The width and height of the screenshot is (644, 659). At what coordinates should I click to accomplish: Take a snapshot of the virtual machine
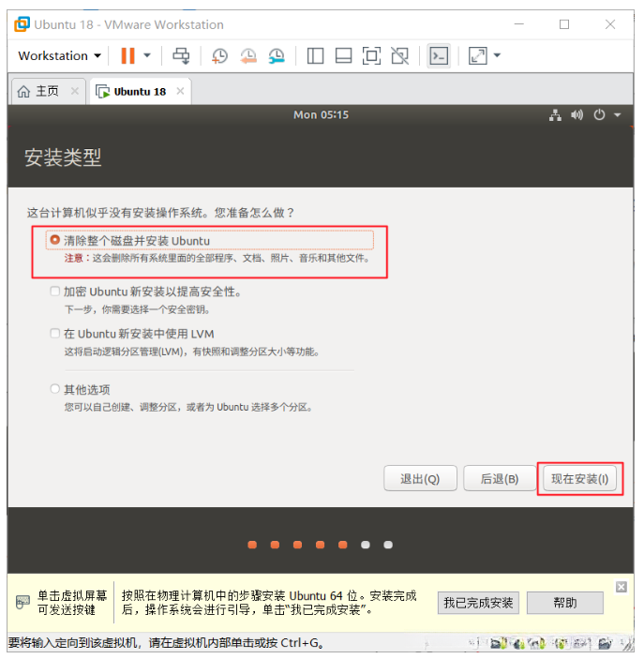coord(219,55)
